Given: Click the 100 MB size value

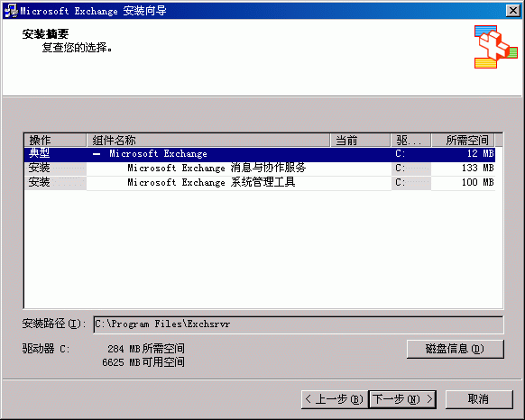Looking at the screenshot, I should pos(478,183).
